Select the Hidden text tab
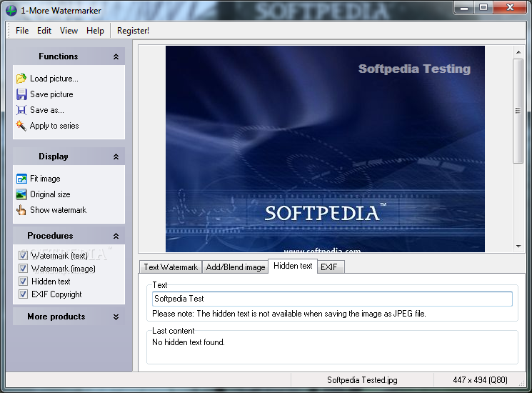Screen dimensions: 532x393 (x=293, y=266)
